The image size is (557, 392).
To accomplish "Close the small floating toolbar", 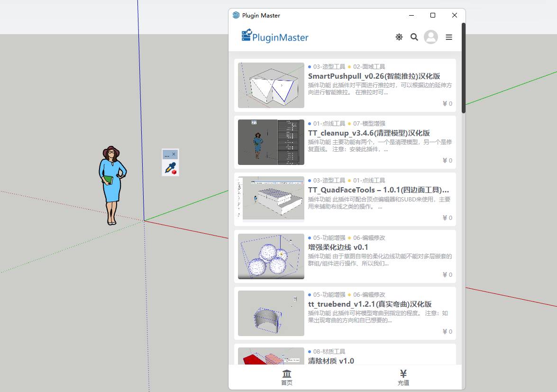I will [174, 155].
